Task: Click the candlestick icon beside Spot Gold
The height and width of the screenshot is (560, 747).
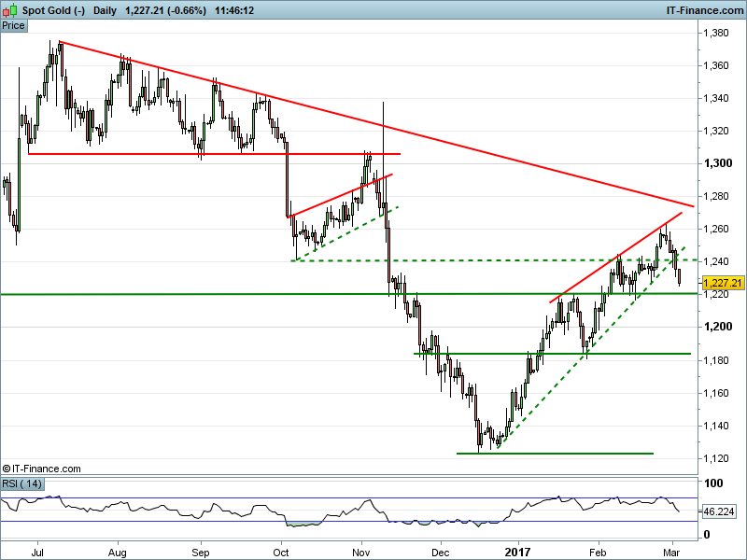Action: [x=9, y=10]
